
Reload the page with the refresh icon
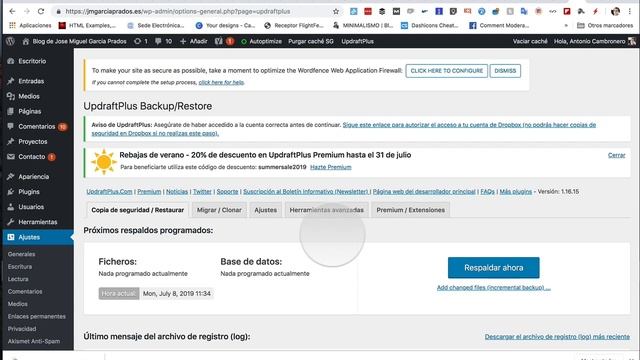(41, 11)
